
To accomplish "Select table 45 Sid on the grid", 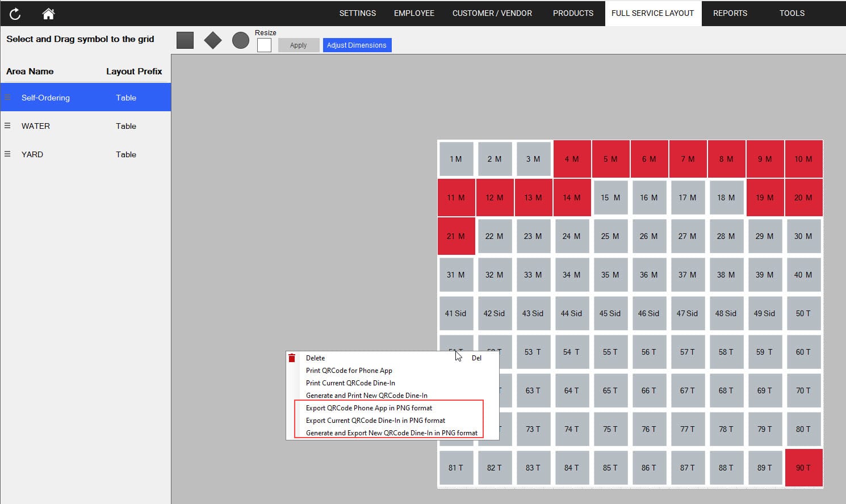I will (610, 313).
